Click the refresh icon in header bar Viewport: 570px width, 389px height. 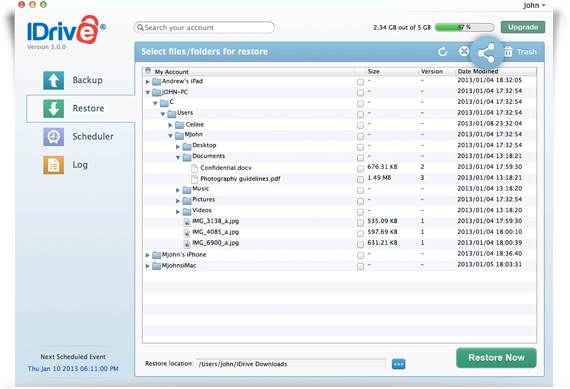(x=442, y=52)
